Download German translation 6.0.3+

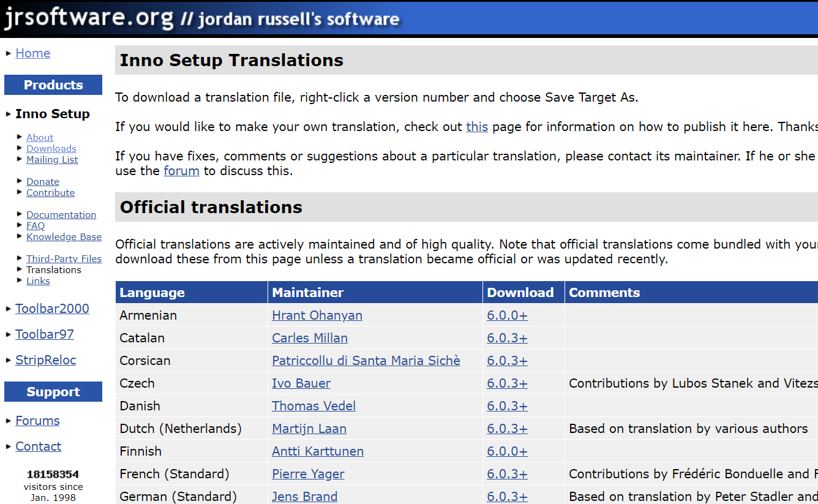coord(507,497)
